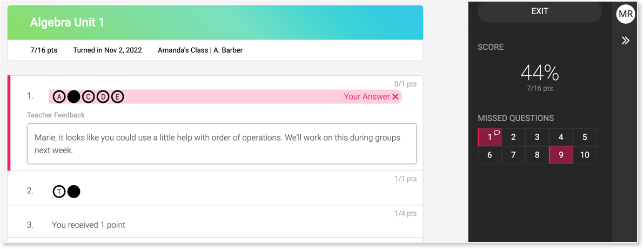Click the Algebra Unit 1 header banner
644x249 pixels.
215,23
